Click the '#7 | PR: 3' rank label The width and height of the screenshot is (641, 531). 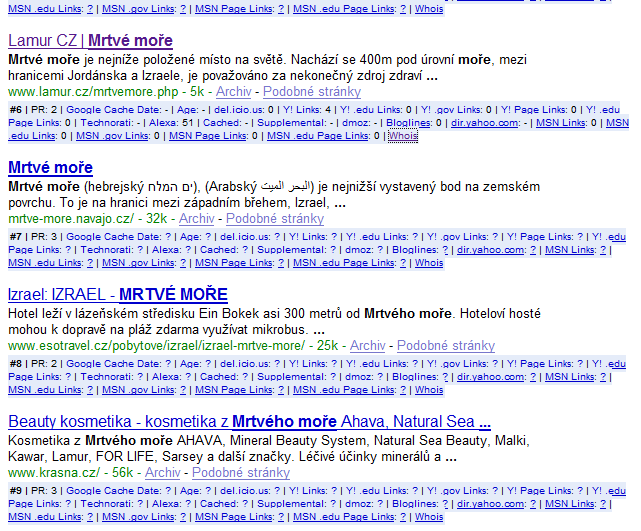[x=33, y=237]
